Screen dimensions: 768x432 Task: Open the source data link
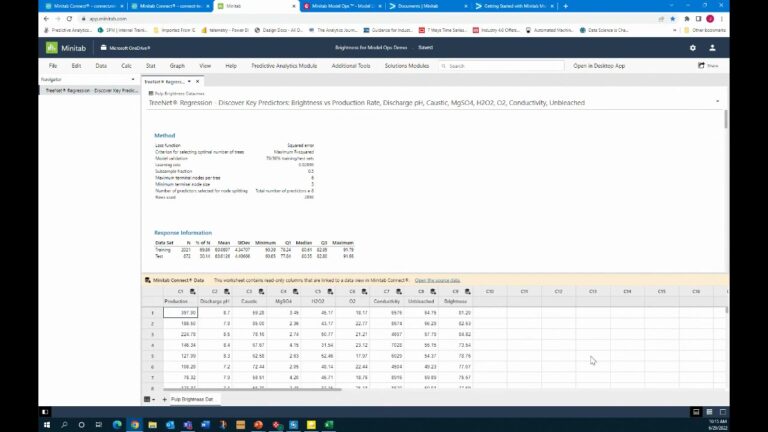click(437, 280)
